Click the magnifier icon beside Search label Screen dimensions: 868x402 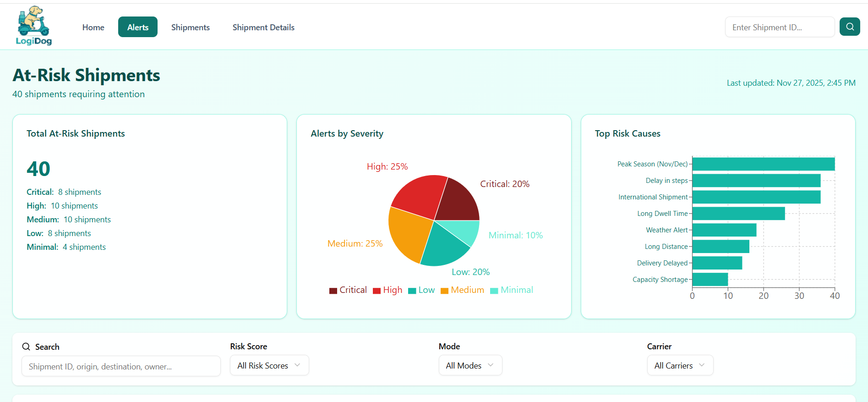[x=26, y=347]
